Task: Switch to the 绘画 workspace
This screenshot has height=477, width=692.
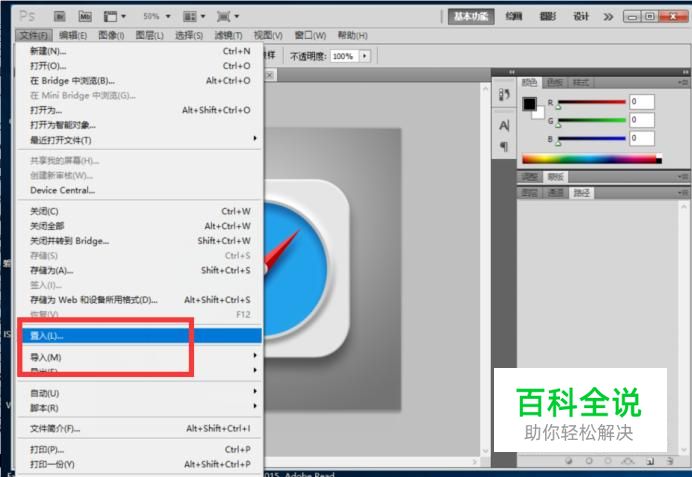Action: [514, 17]
